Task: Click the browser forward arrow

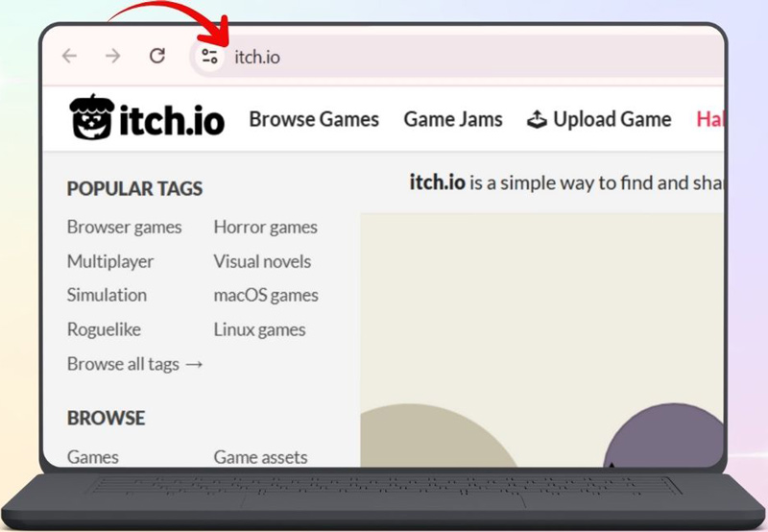Action: pos(113,56)
